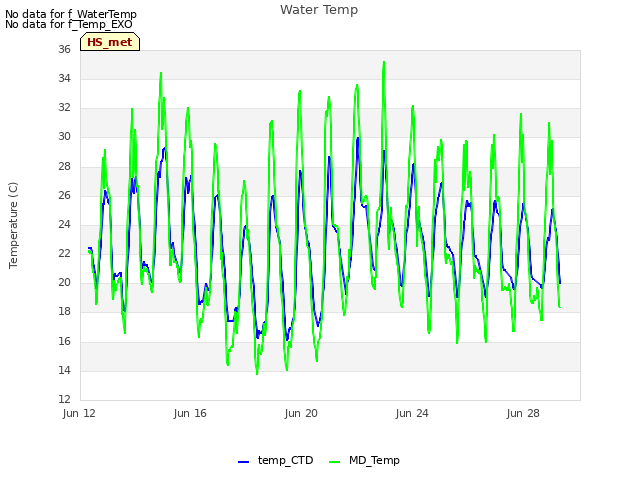Viewport: 640px width, 480px height.
Task: Click the 14 y-axis tick label
Action: click(64, 370)
